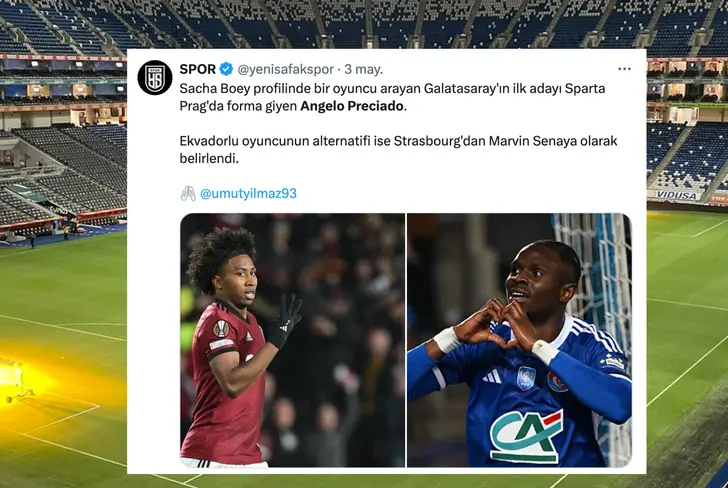Open the SPOR profile avatar

click(155, 78)
